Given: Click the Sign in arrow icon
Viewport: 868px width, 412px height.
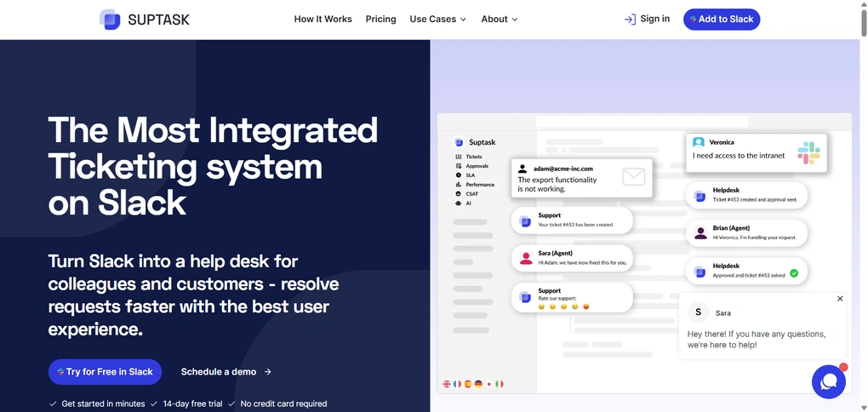Looking at the screenshot, I should pyautogui.click(x=630, y=20).
